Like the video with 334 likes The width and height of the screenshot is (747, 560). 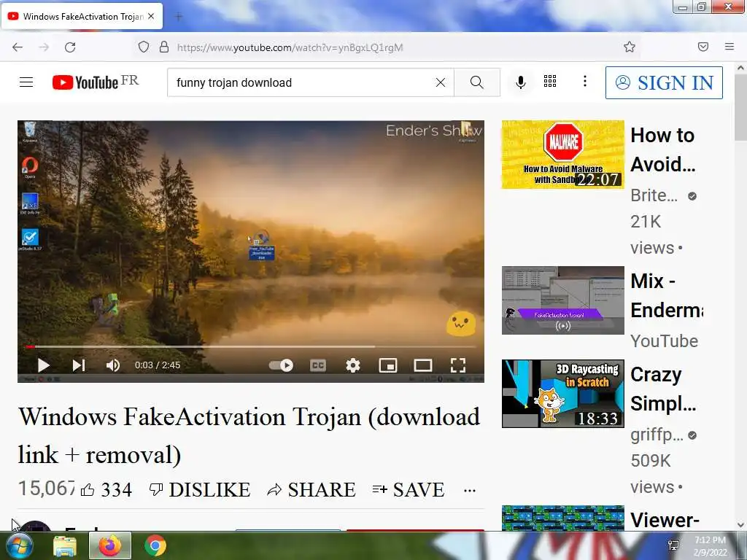pyautogui.click(x=107, y=489)
